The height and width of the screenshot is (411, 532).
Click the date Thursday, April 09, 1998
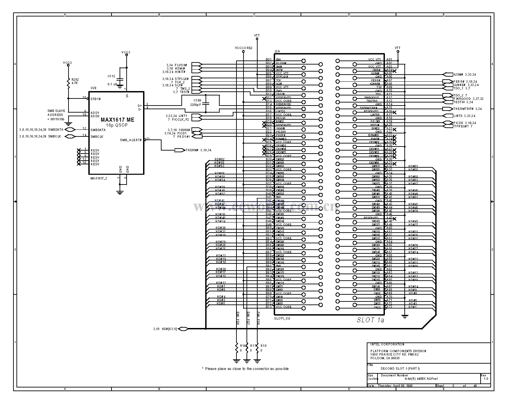coord(395,386)
